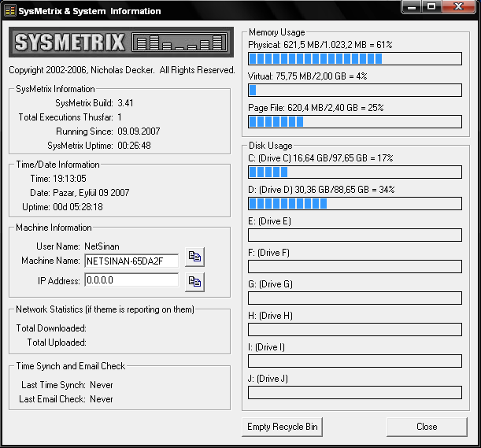Viewport: 481px width, 448px height.
Task: Maximize the SysMetrix information window
Action: 432,7
